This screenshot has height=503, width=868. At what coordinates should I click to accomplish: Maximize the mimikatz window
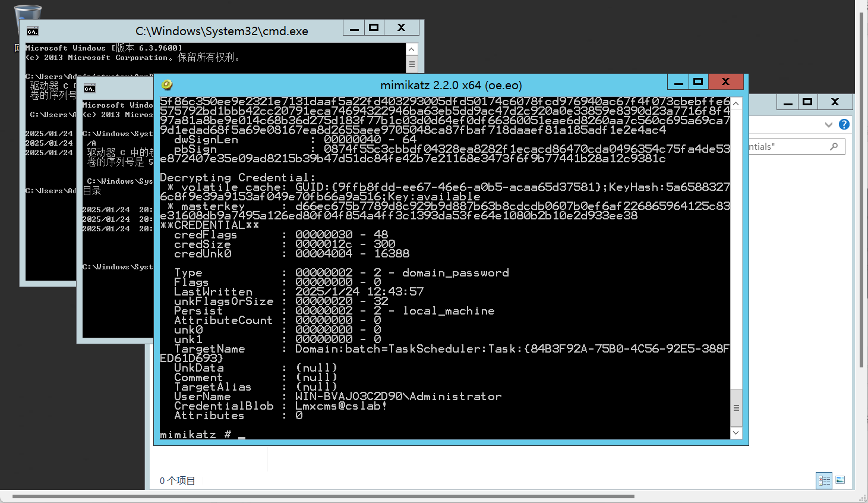point(698,82)
